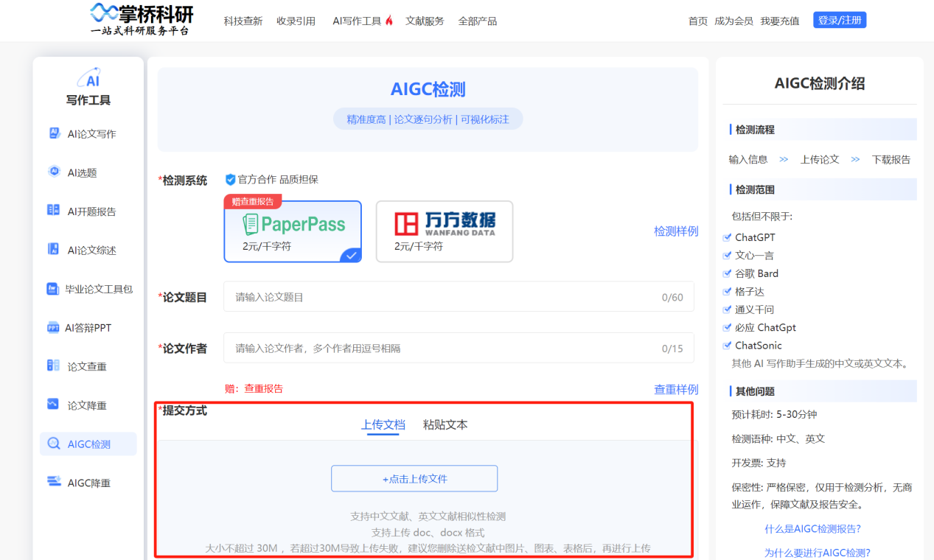Open 科技查新 menu
This screenshot has width=934, height=560.
[243, 21]
